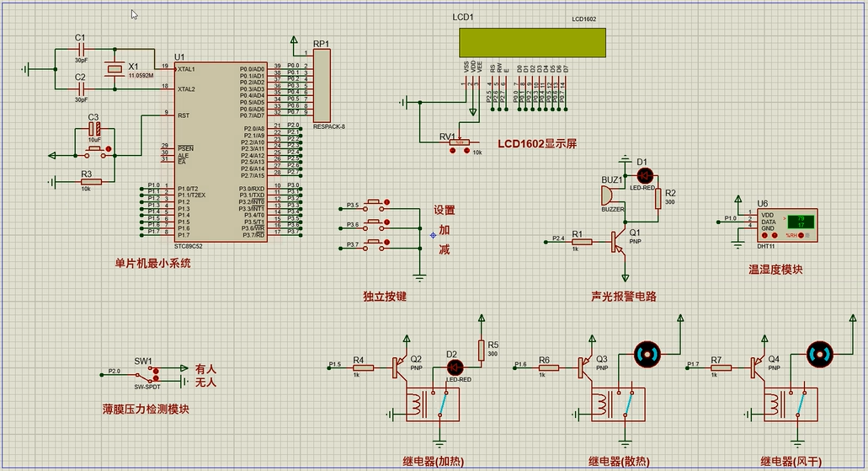Screen dimensions: 868x471
Task: Click the drying fan motor beside Q4
Action: 821,354
